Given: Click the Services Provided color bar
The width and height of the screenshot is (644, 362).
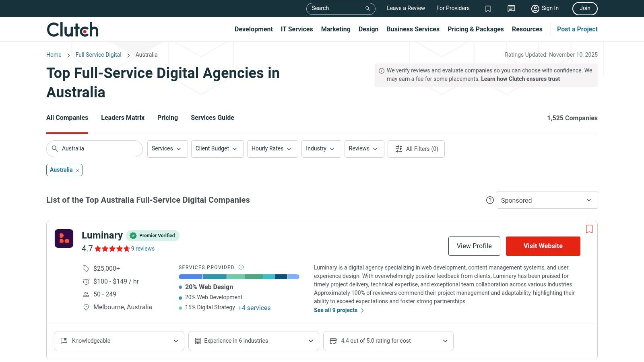Looking at the screenshot, I should [239, 277].
